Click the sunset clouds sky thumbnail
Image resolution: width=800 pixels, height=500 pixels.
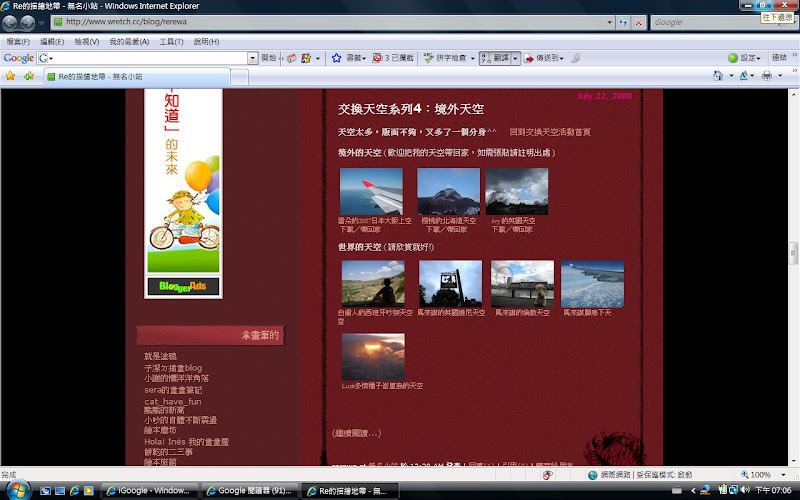373,357
